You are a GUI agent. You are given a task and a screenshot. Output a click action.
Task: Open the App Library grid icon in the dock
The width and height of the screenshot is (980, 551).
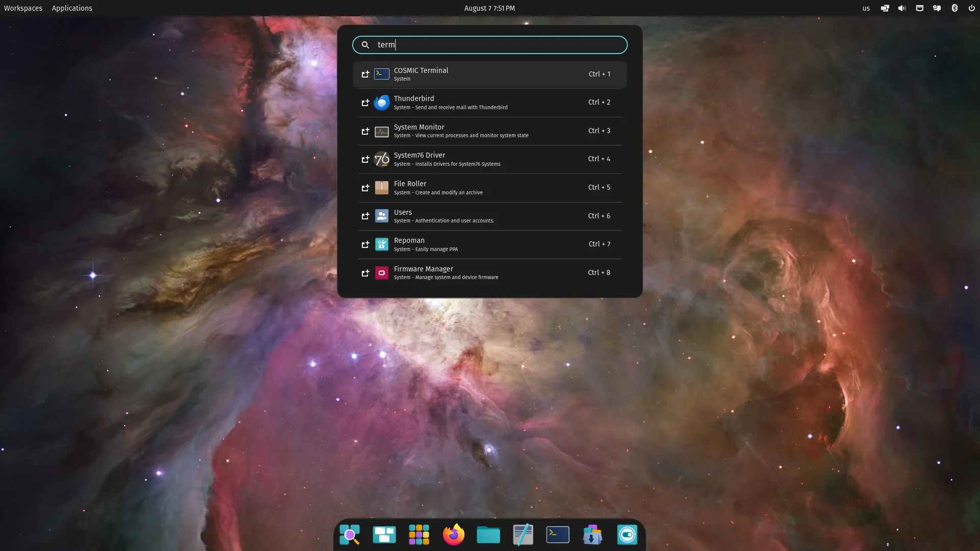click(x=419, y=535)
